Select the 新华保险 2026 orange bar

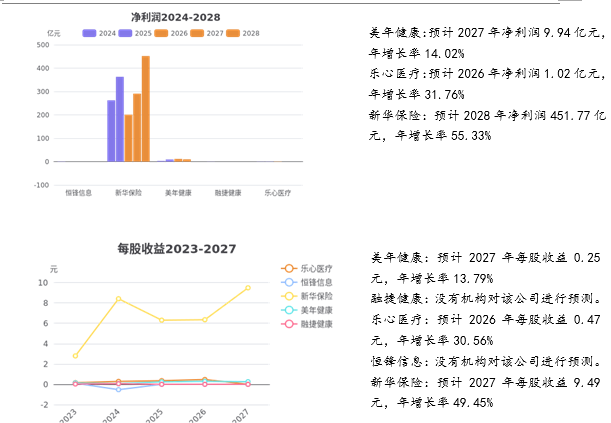[129, 138]
